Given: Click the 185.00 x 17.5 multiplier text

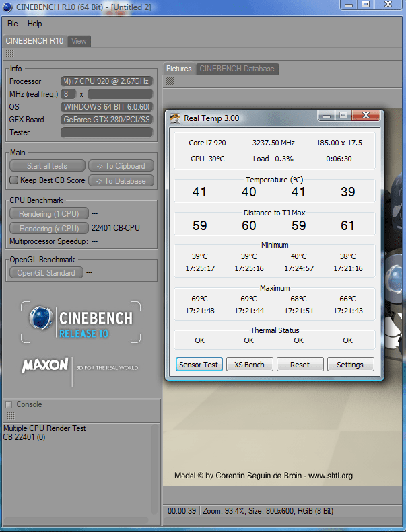Looking at the screenshot, I should (339, 143).
